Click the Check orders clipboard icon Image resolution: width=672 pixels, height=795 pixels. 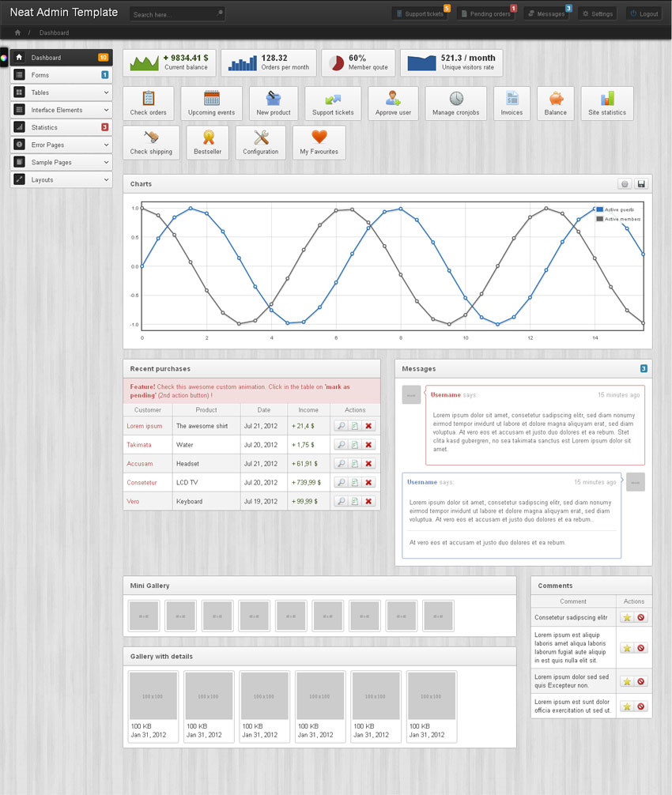(148, 99)
